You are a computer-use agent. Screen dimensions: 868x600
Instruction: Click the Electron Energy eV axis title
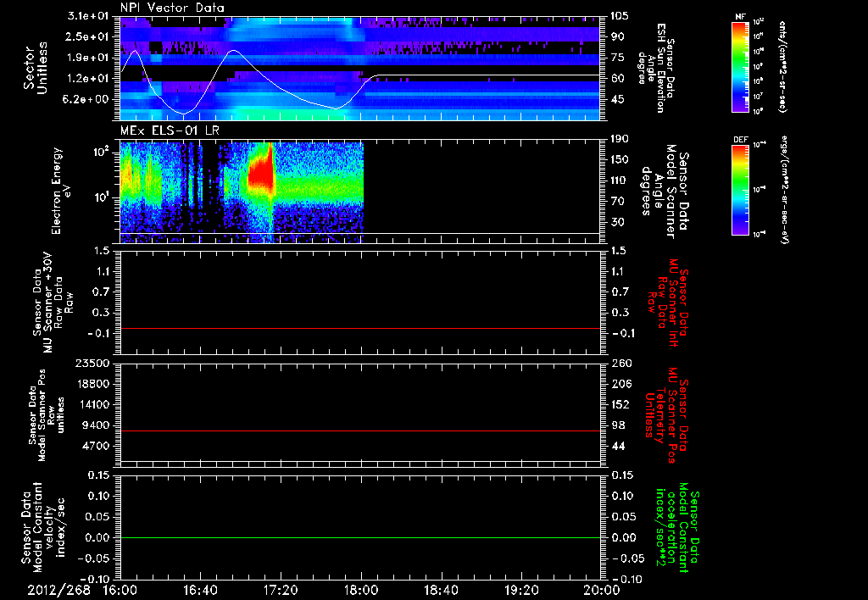(x=60, y=191)
